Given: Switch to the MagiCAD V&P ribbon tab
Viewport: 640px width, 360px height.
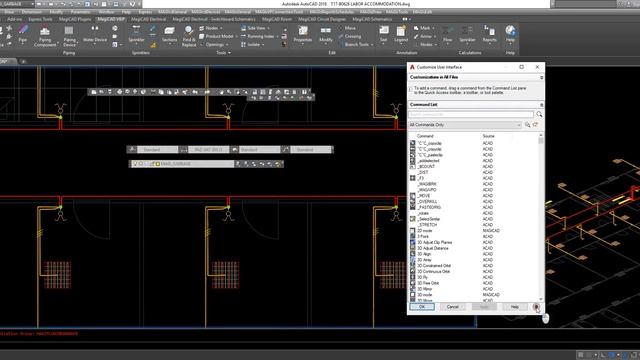Looking at the screenshot, I should [111, 19].
